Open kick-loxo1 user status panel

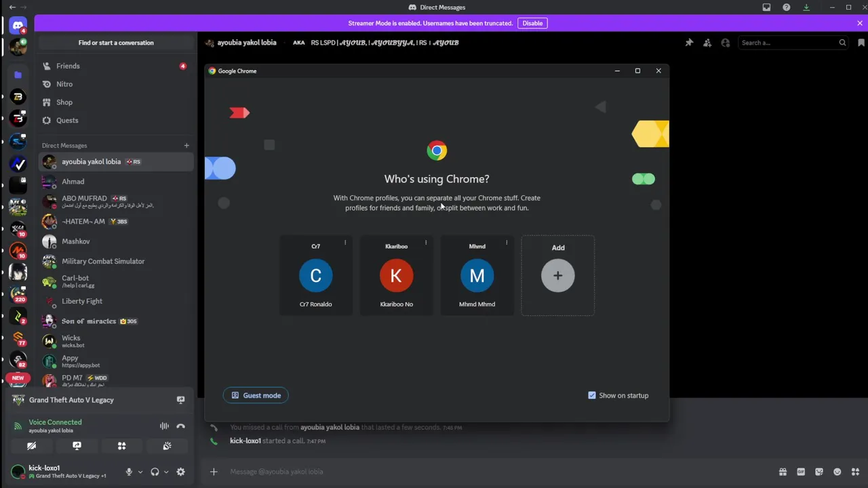64,472
